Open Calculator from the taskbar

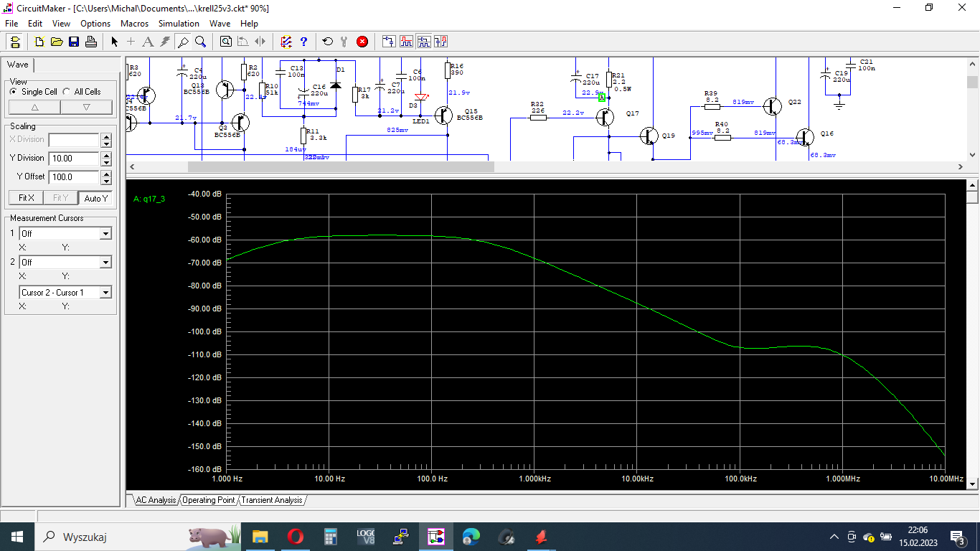(x=330, y=537)
